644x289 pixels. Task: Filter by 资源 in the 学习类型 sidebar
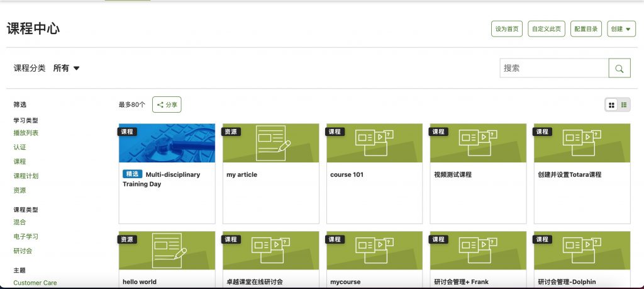19,190
